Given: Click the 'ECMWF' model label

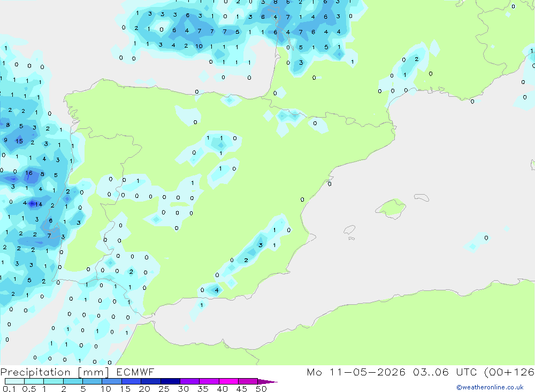Looking at the screenshot, I should (135, 372).
